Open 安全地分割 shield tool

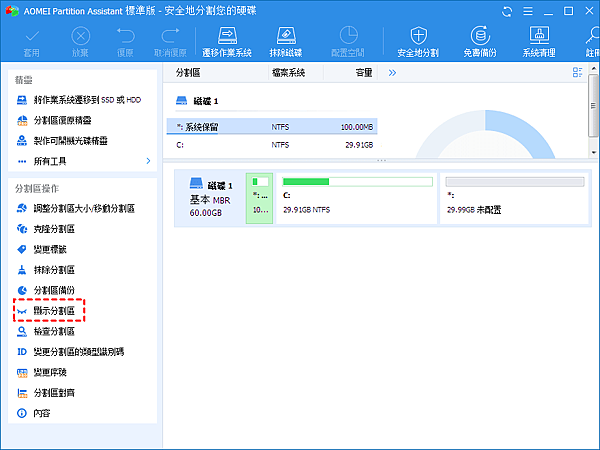[x=418, y=42]
